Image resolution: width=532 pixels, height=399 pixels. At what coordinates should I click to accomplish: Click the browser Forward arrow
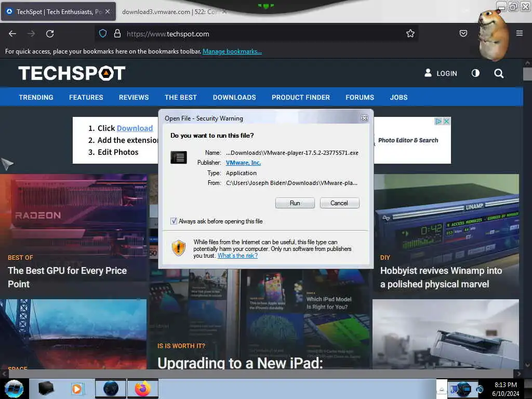(x=31, y=34)
